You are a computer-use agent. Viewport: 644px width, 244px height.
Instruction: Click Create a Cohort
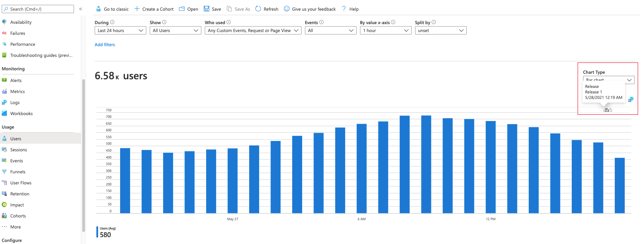[x=154, y=9]
